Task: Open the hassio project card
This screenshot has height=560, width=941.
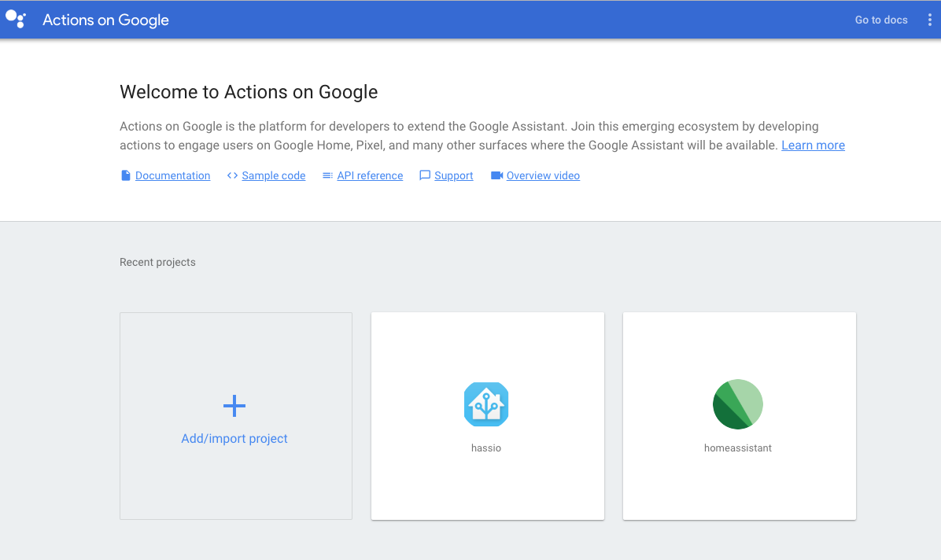Action: (x=486, y=415)
